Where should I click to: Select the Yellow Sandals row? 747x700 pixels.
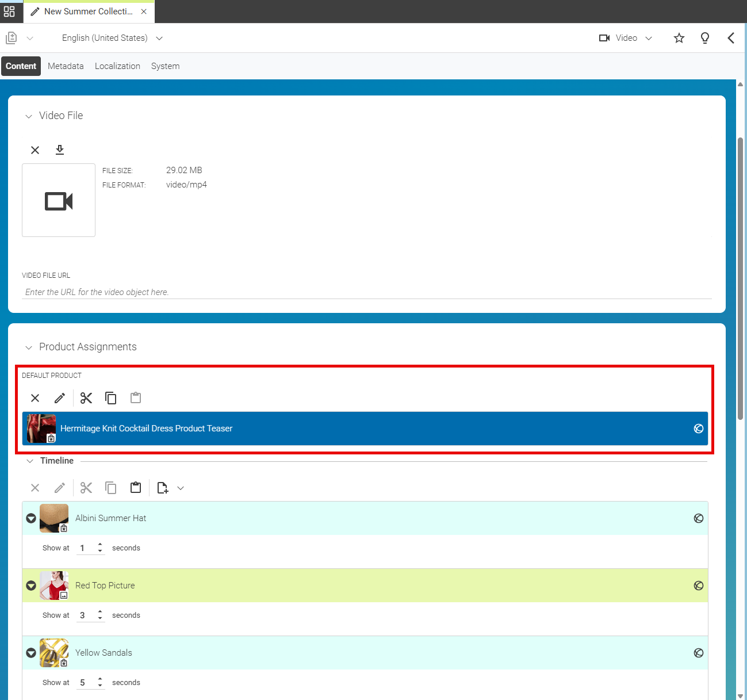[365, 653]
